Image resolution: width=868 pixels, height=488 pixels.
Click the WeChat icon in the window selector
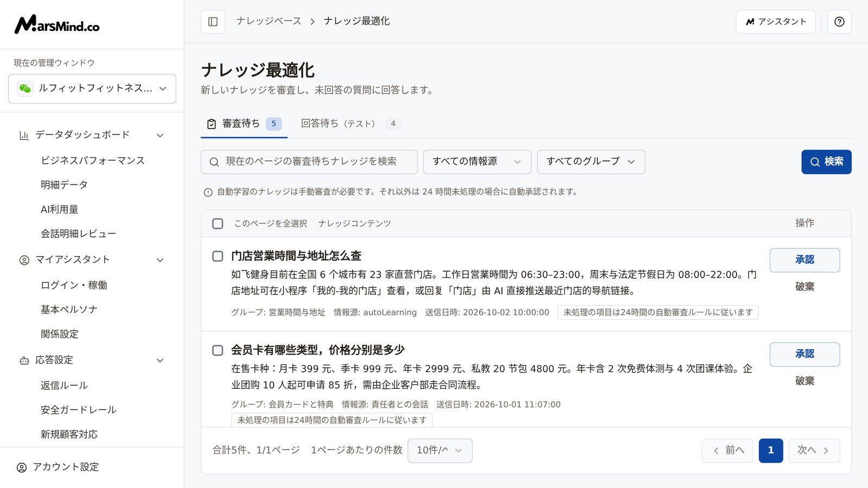click(25, 88)
